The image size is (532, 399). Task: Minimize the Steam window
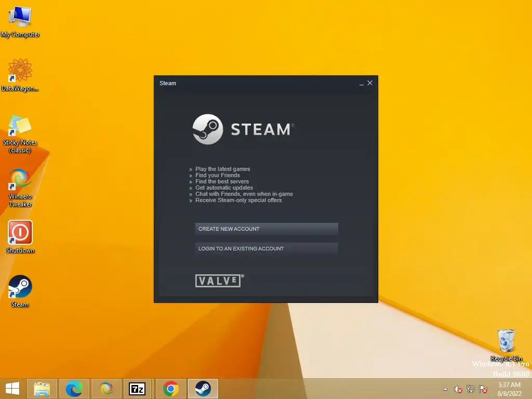coord(362,83)
